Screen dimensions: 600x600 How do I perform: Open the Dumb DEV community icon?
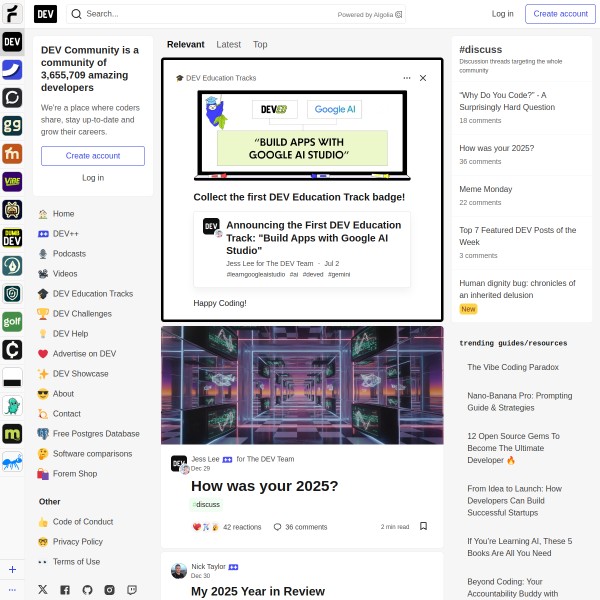click(12, 238)
